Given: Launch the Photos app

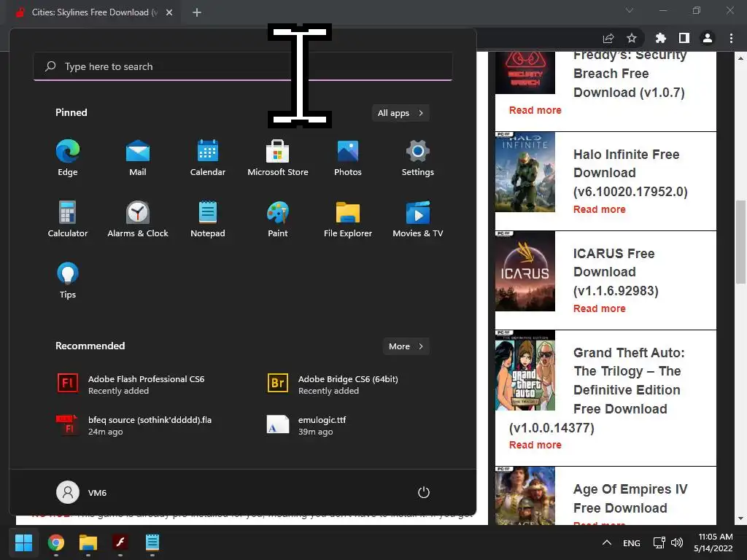Looking at the screenshot, I should pyautogui.click(x=348, y=158).
